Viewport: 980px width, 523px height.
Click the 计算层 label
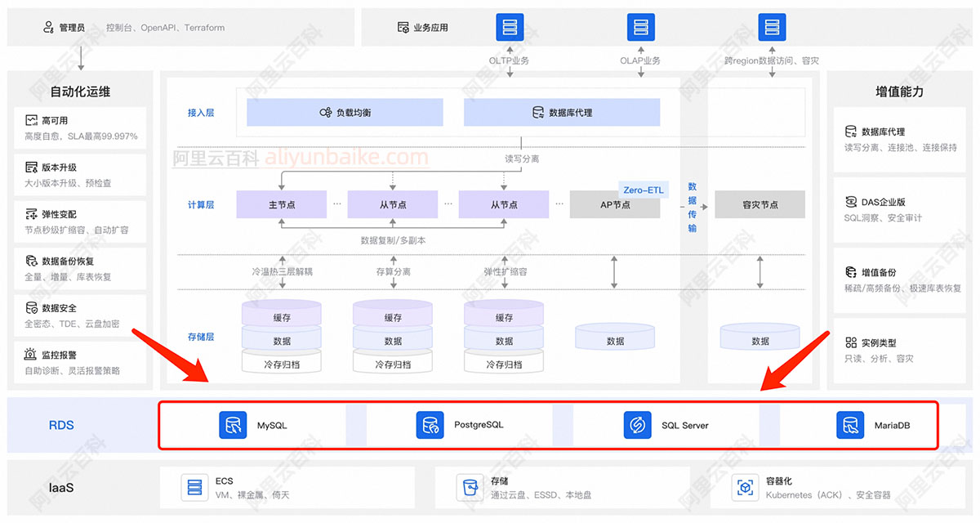pos(201,204)
